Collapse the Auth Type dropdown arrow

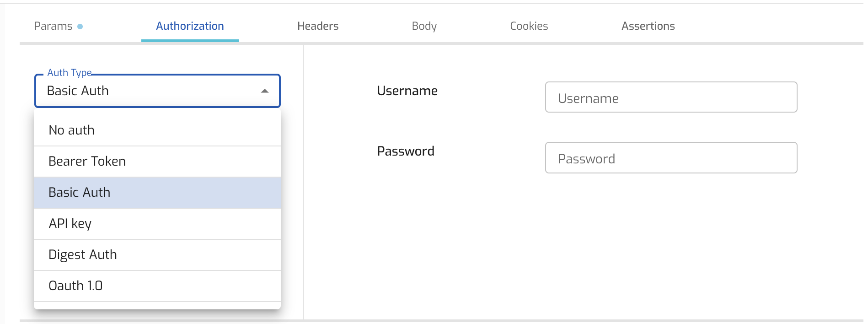(264, 91)
